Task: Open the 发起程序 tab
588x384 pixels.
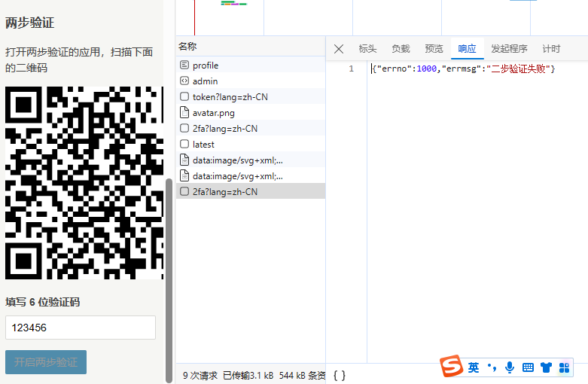Action: 509,49
